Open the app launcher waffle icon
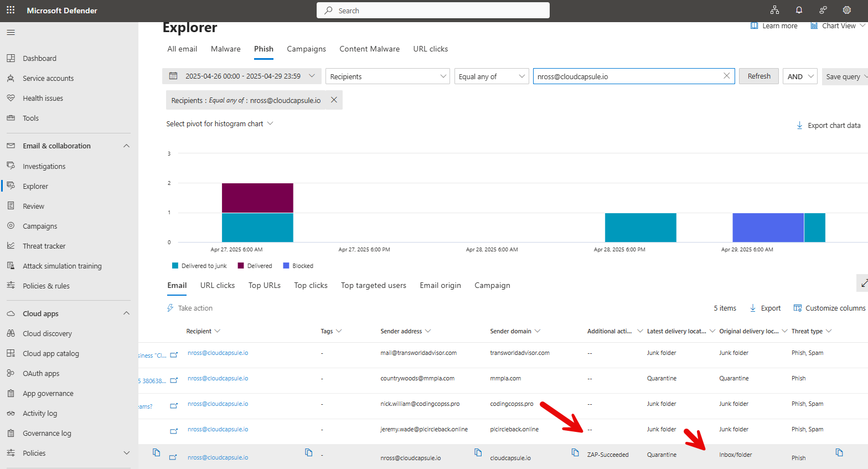 11,10
